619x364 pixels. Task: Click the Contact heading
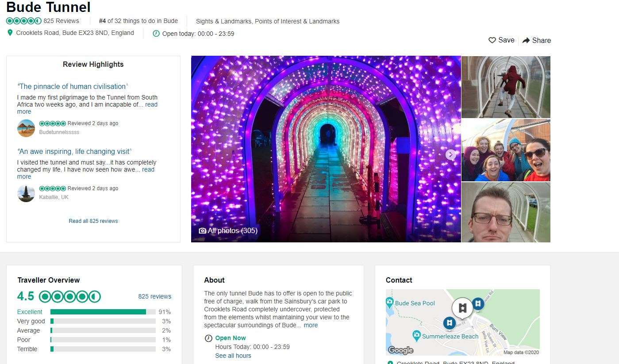click(399, 280)
